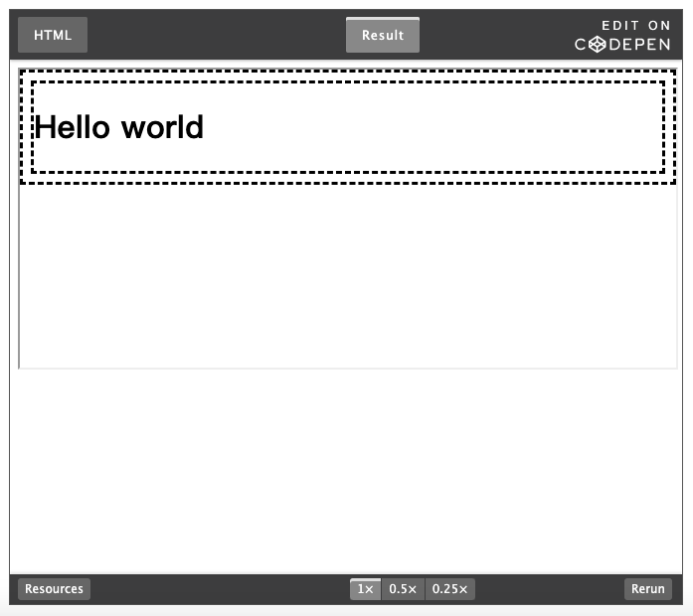
Task: Rerun the pen preview
Action: 647,589
